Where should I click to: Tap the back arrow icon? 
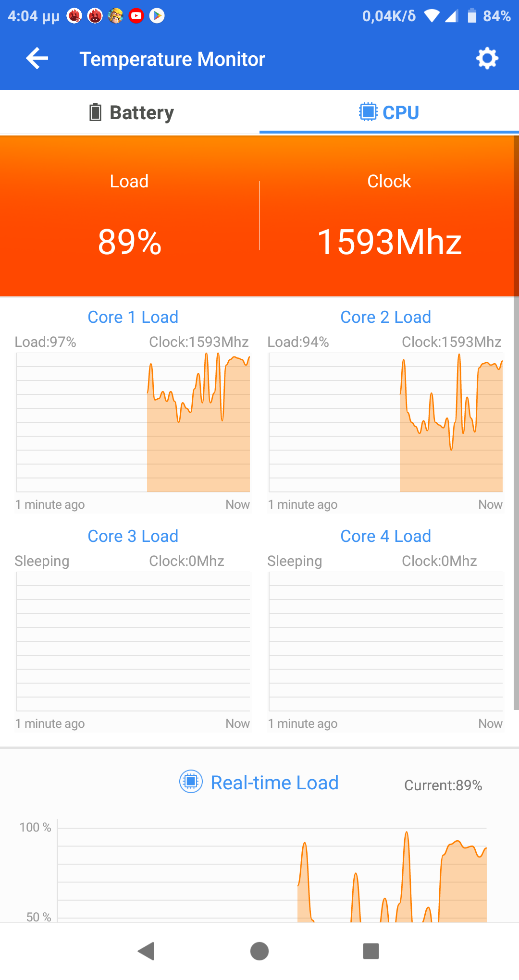click(37, 59)
